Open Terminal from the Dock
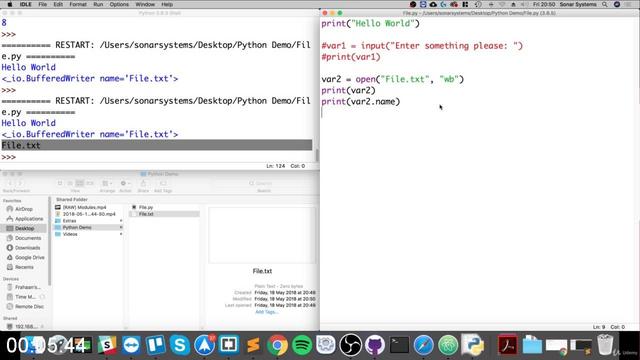 (399, 345)
